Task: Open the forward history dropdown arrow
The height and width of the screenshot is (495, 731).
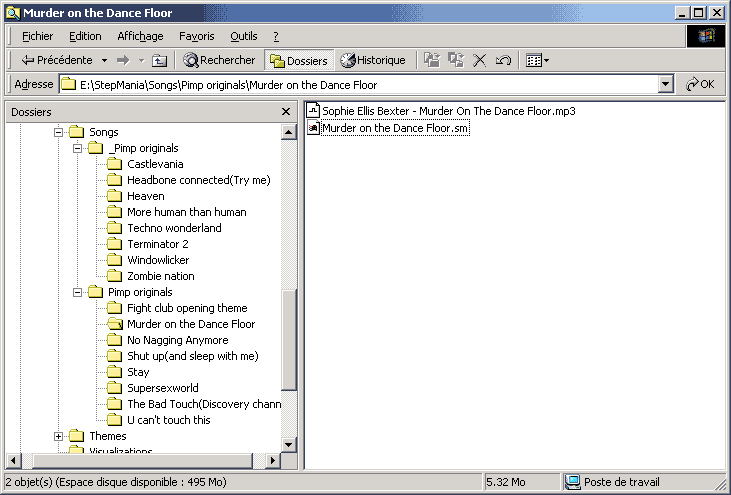Action: click(141, 61)
